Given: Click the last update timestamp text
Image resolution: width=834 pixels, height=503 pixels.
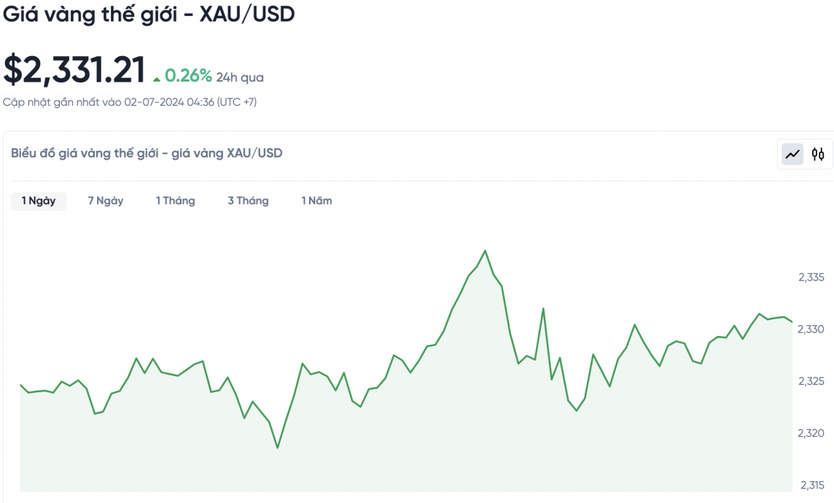Looking at the screenshot, I should 130,102.
